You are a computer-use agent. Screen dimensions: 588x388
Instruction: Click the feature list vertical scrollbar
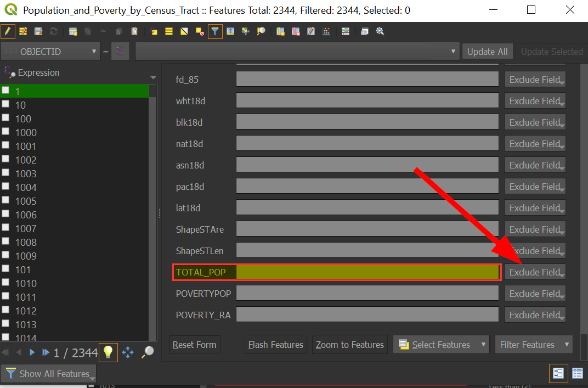point(152,212)
